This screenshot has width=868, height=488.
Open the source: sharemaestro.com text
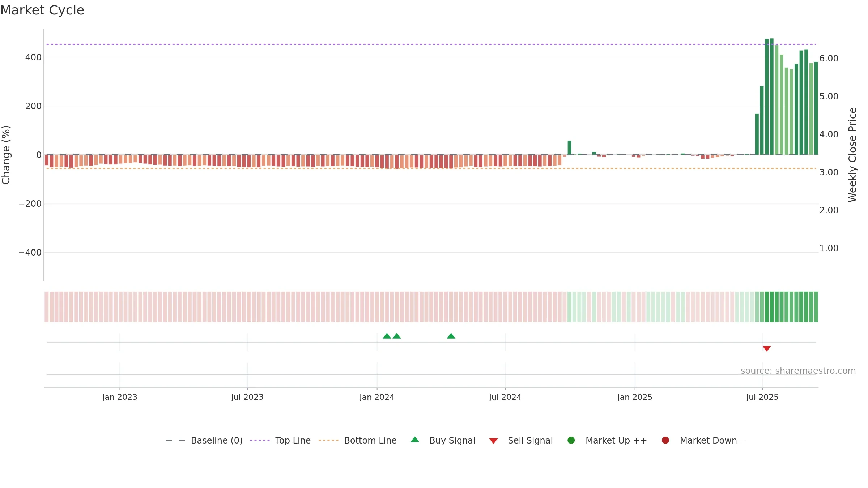798,371
